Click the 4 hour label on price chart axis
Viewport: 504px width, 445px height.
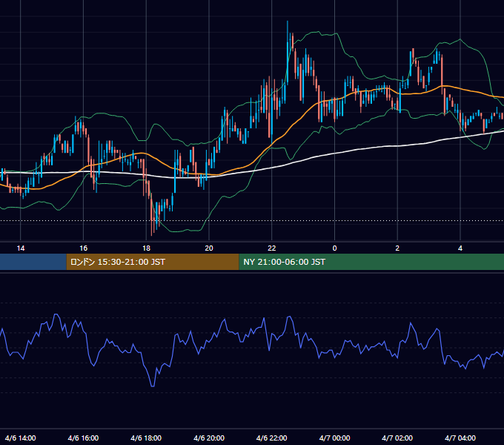pyautogui.click(x=460, y=248)
